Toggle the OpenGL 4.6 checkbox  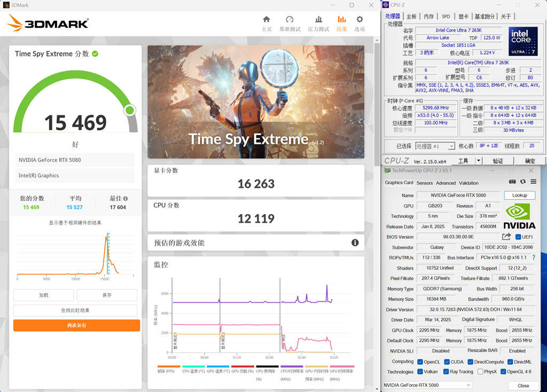pyautogui.click(x=503, y=371)
